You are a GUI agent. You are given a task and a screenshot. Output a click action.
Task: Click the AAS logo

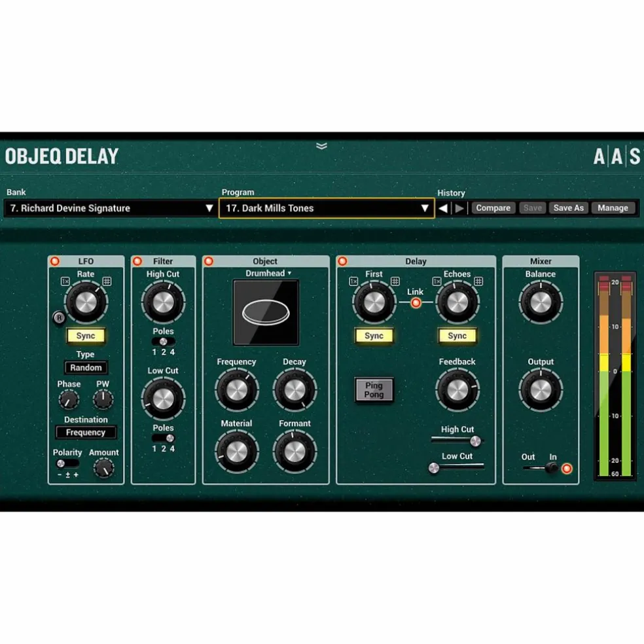point(617,156)
